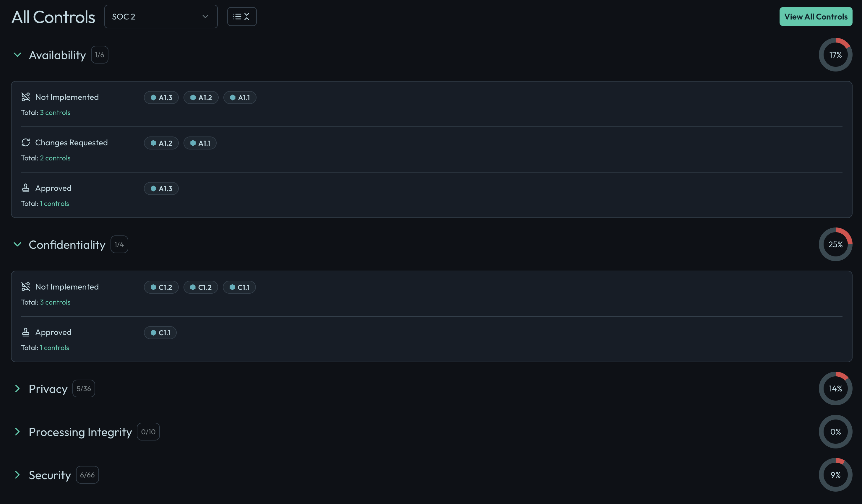Viewport: 862px width, 504px height.
Task: Click the Approved stamp icon under Confidentiality
Action: [x=26, y=332]
